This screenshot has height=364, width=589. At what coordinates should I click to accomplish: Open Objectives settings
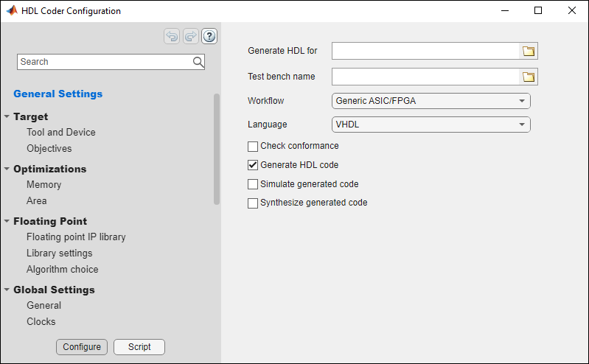[x=49, y=149]
